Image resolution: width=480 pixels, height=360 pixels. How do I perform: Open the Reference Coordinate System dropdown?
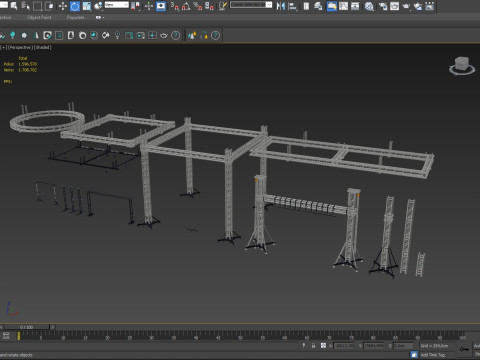117,5
